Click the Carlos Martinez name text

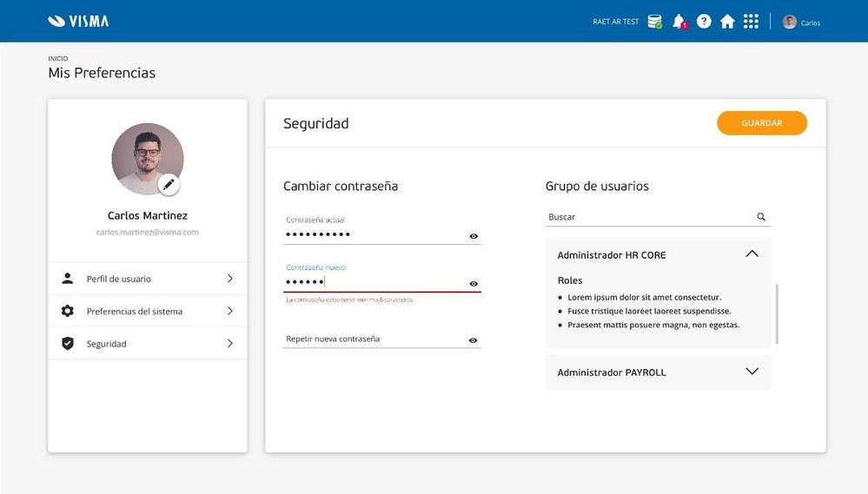[x=147, y=215]
